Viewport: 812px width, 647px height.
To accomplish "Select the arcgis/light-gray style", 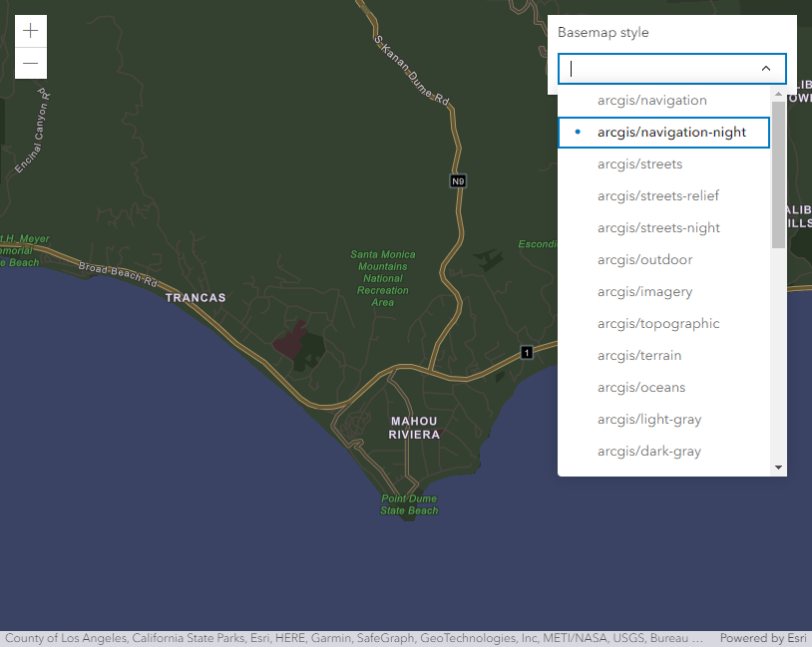I will coord(649,420).
